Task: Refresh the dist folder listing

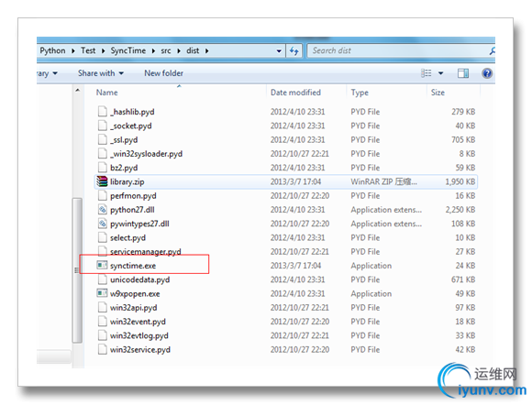Action: (294, 50)
